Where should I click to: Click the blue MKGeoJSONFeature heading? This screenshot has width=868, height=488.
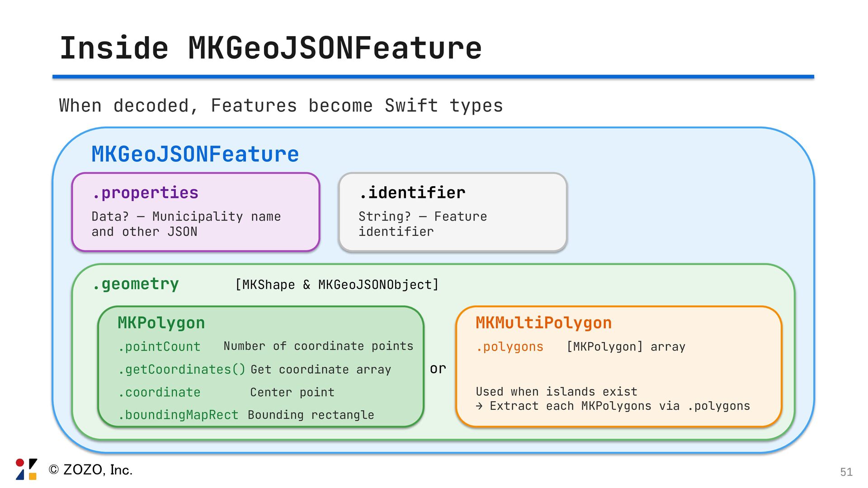coord(195,154)
